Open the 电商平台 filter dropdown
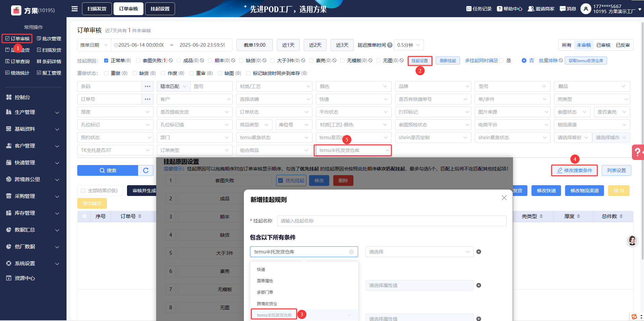 pyautogui.click(x=513, y=125)
